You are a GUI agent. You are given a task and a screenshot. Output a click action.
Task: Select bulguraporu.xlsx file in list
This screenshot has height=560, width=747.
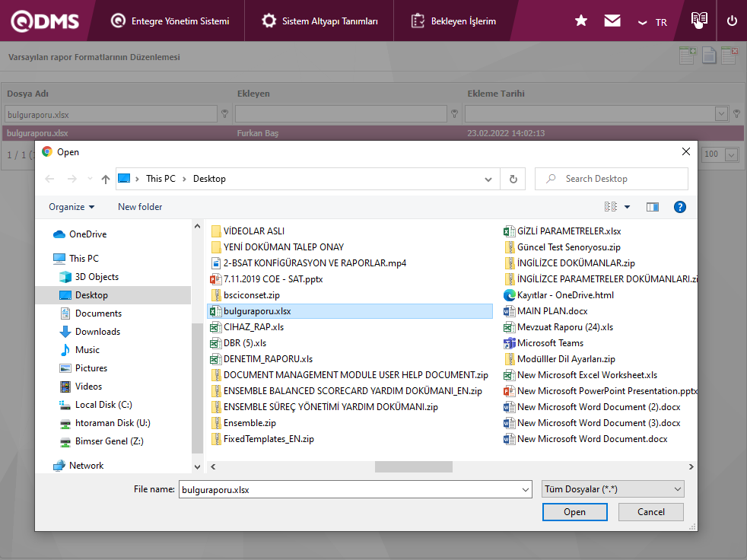257,311
